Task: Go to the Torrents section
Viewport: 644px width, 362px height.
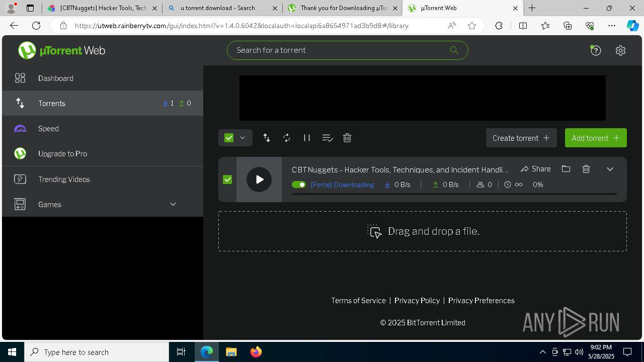Action: pos(103,103)
